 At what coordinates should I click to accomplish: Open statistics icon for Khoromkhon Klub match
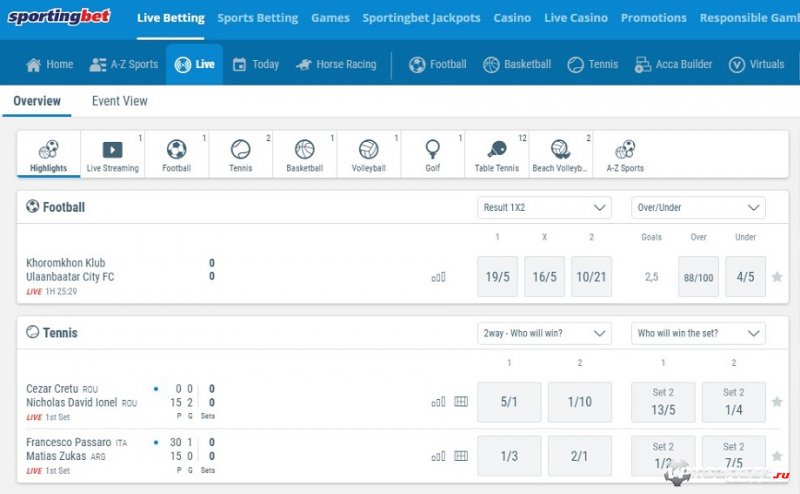pyautogui.click(x=438, y=277)
